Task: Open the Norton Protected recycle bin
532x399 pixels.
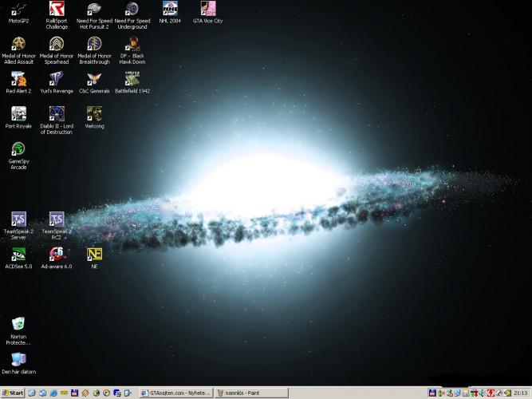Action: pos(18,324)
